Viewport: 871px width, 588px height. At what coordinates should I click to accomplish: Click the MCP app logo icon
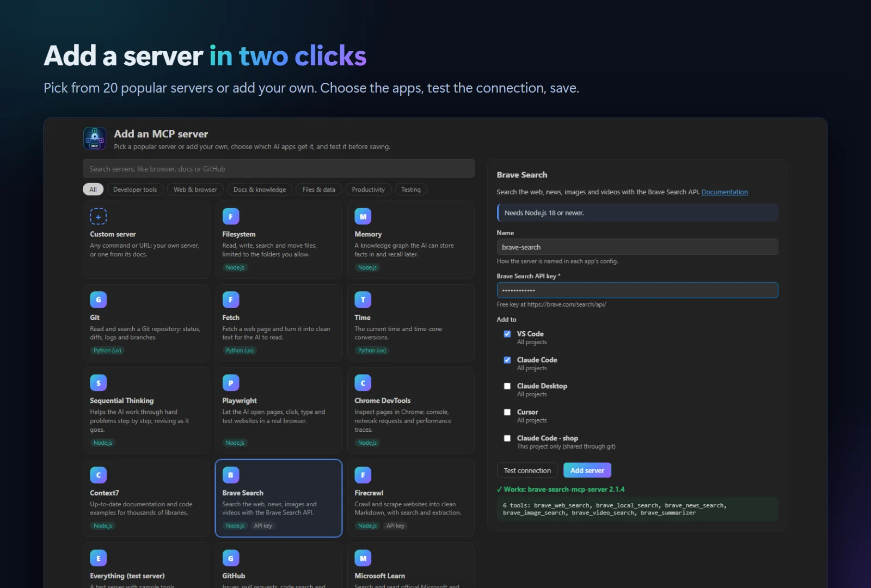(95, 138)
